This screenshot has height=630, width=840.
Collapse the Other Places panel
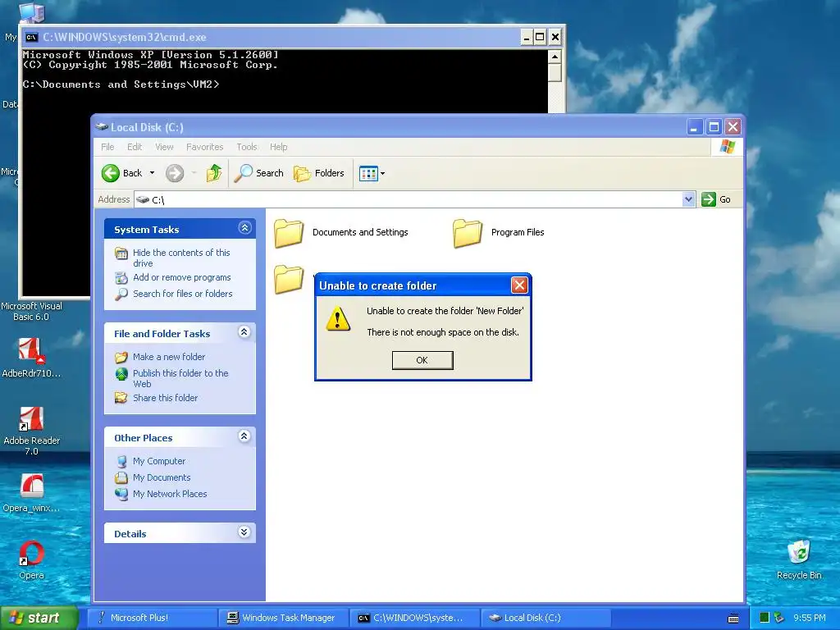tap(244, 436)
